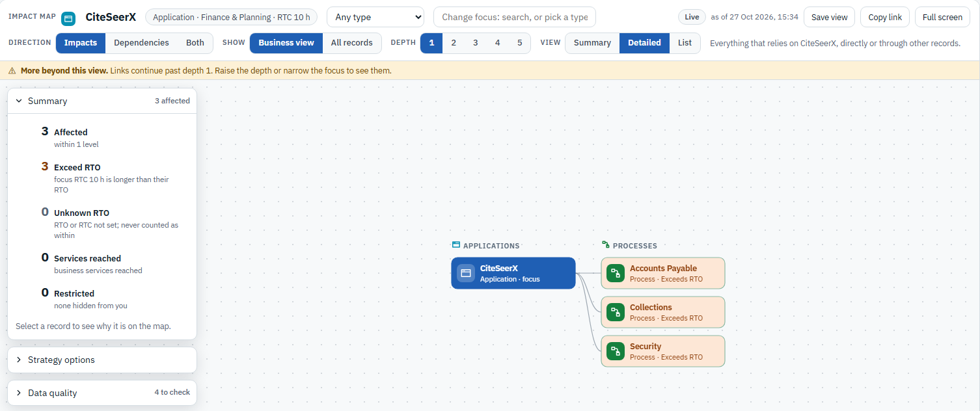
Task: Set direction to Dependencies
Action: tap(141, 43)
